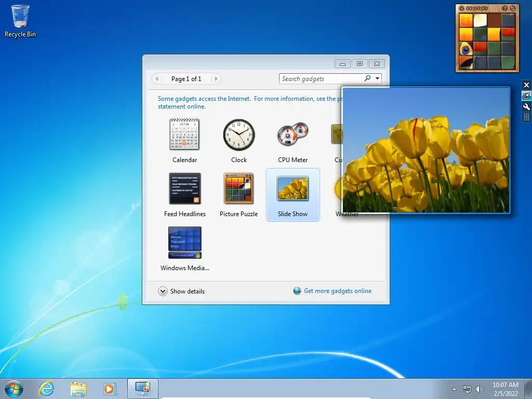Click the toucan eye puzzle tile
The image size is (532, 399).
point(466,48)
